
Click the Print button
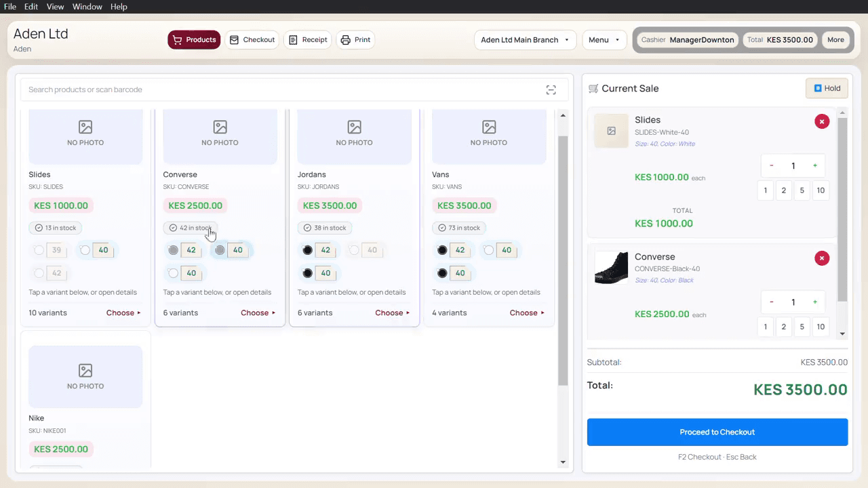pyautogui.click(x=355, y=40)
